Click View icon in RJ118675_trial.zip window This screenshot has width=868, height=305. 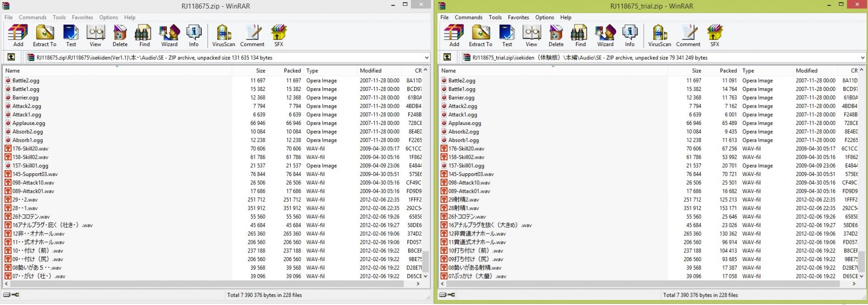point(531,36)
